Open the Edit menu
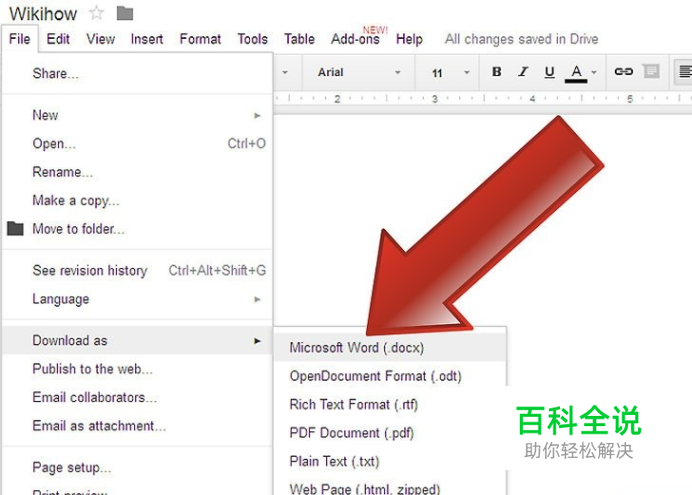This screenshot has width=692, height=495. pyautogui.click(x=58, y=39)
